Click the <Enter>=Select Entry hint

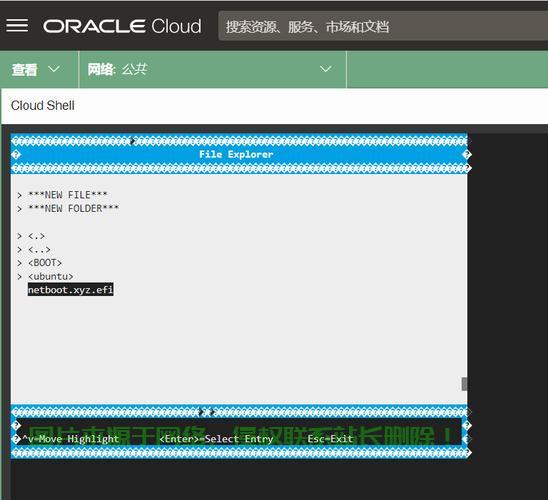216,439
